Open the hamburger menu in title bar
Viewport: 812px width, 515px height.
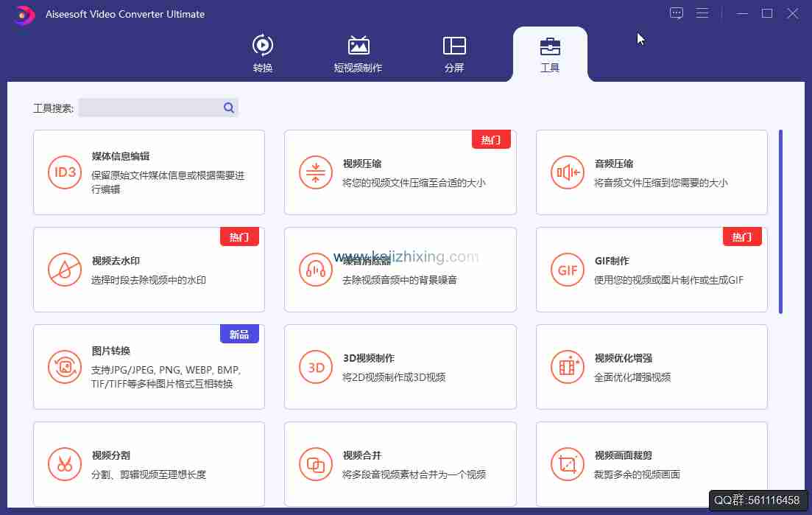tap(702, 13)
